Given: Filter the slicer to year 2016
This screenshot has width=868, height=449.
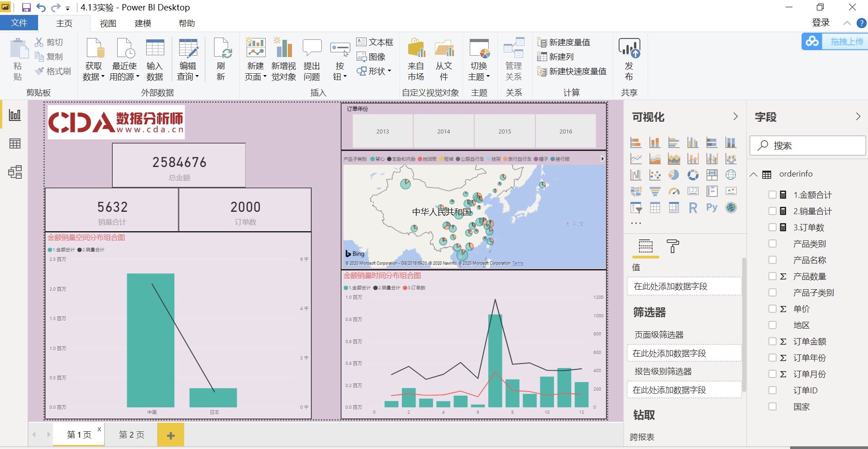Looking at the screenshot, I should click(566, 131).
